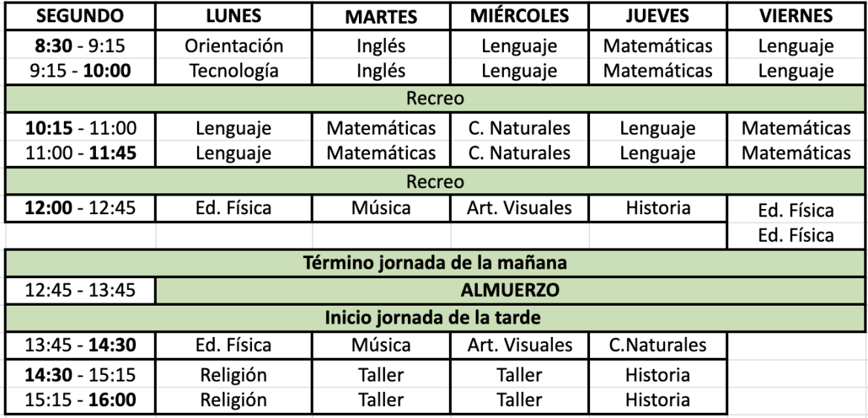Viewport: 868px width, 418px height.
Task: Select the Inicio jornada de la tarde row
Action: (433, 317)
